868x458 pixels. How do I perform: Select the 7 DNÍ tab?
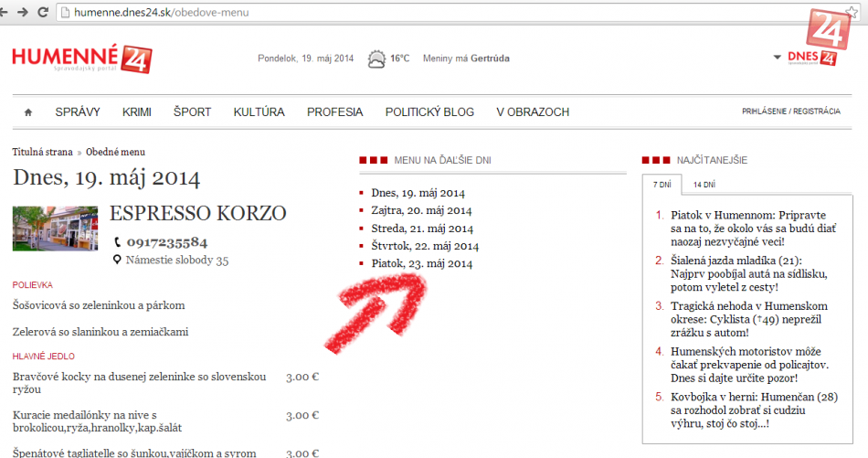pos(662,185)
